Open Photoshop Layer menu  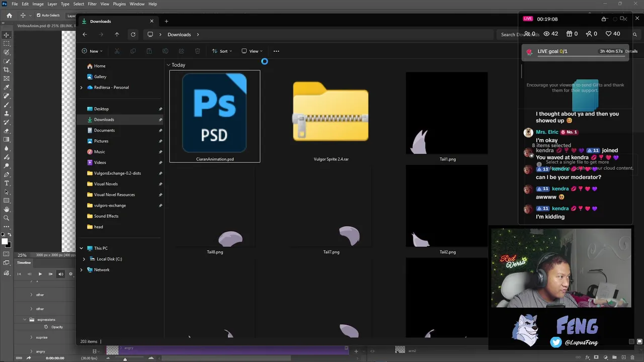click(x=52, y=4)
